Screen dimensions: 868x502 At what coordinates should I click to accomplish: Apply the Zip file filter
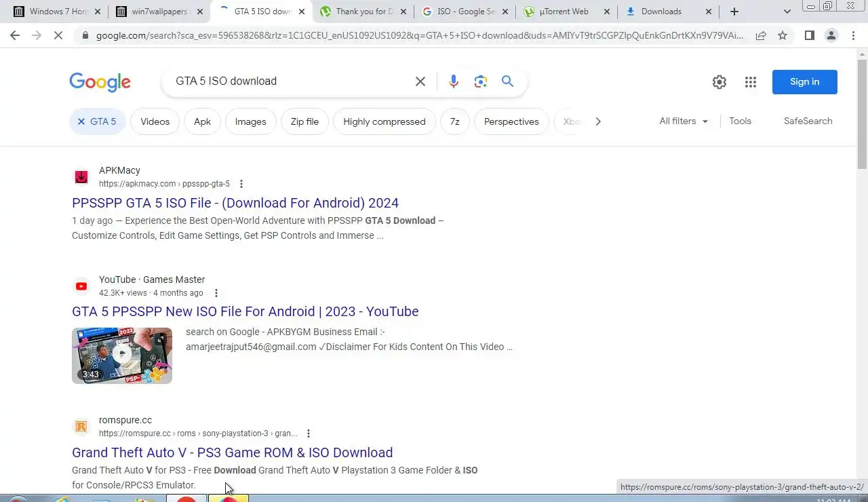pos(304,121)
